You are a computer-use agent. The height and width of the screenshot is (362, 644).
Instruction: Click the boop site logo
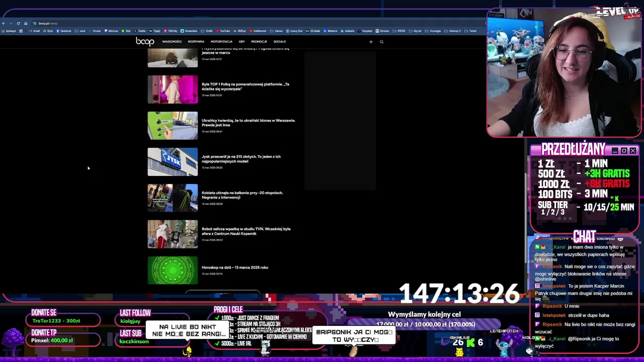[x=145, y=42]
